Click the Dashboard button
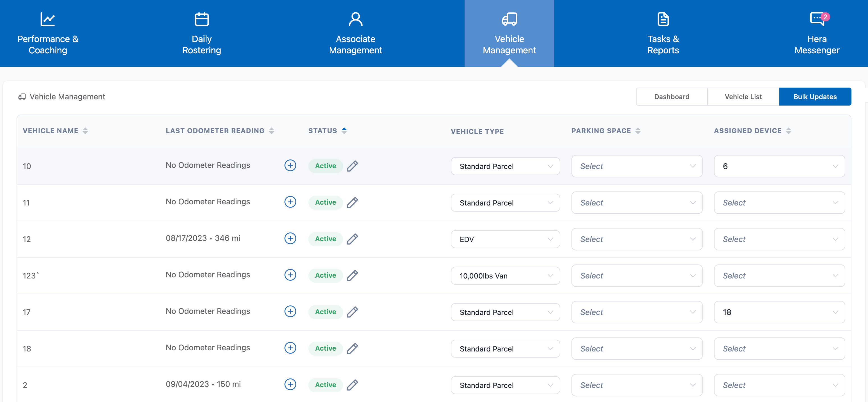The height and width of the screenshot is (402, 868). [671, 97]
